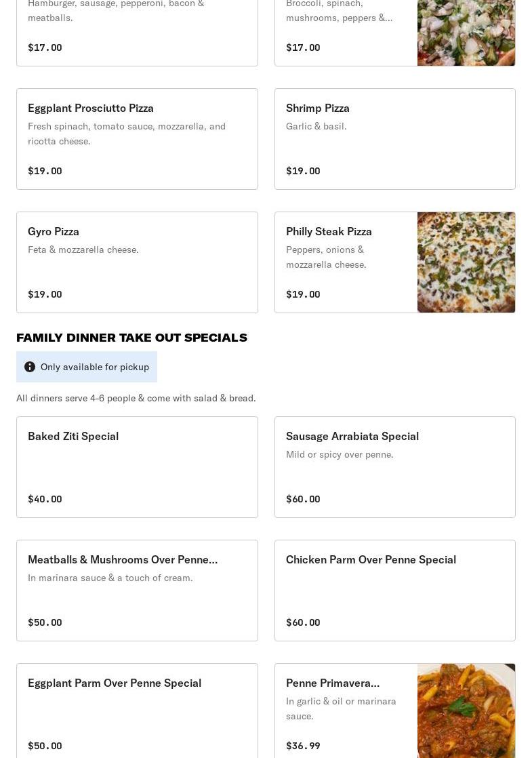Image resolution: width=532 pixels, height=758 pixels.
Task: Click the Family Dinner Take Out Specials heading
Action: 131,338
